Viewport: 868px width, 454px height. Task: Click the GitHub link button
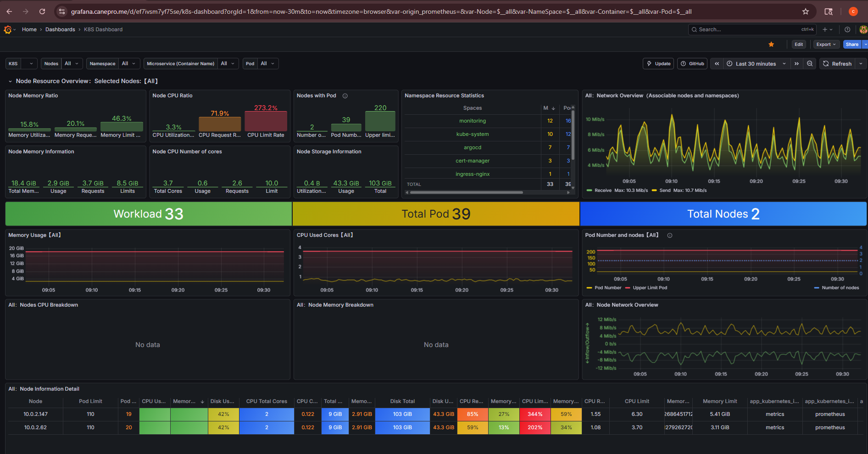(692, 64)
